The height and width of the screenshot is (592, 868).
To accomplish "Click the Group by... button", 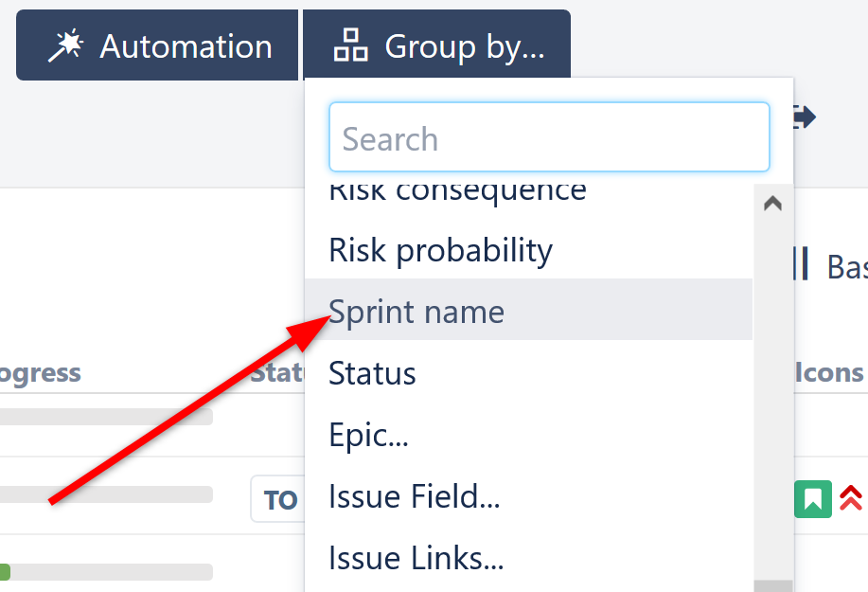I will coord(436,45).
